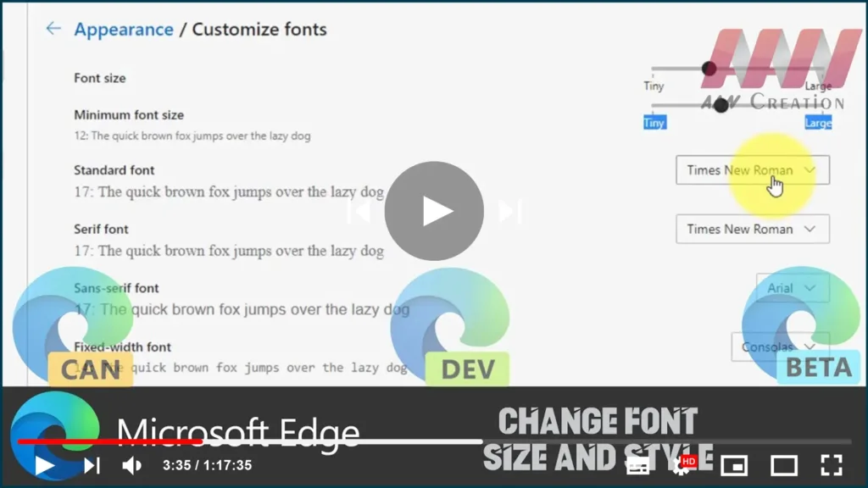Click the large center play button
Screen dimensions: 868x488
tap(434, 211)
